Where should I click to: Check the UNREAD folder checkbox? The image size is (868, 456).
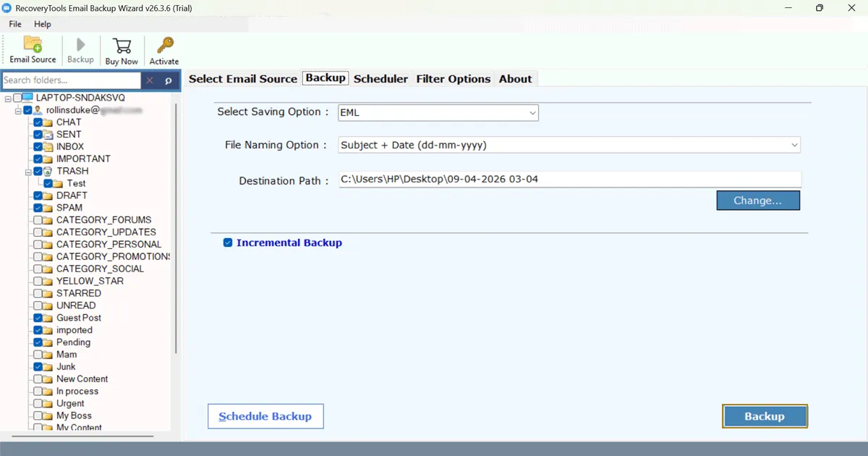point(38,305)
